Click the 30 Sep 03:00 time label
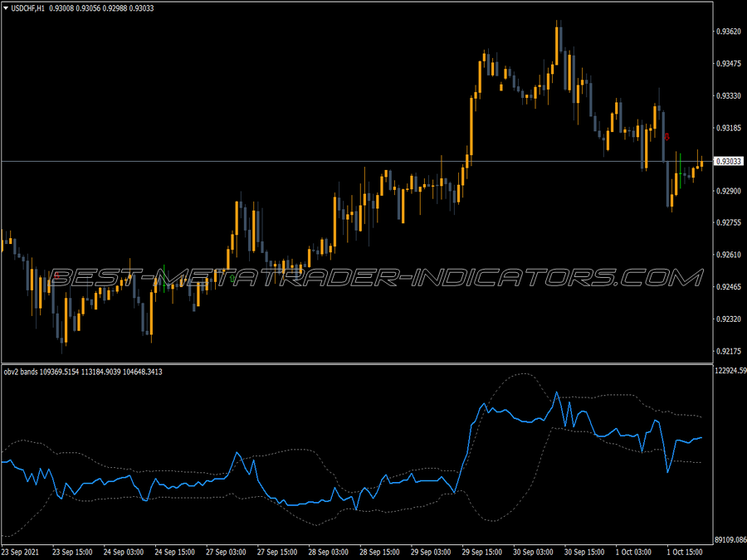This screenshot has height=560, width=747. click(x=533, y=553)
